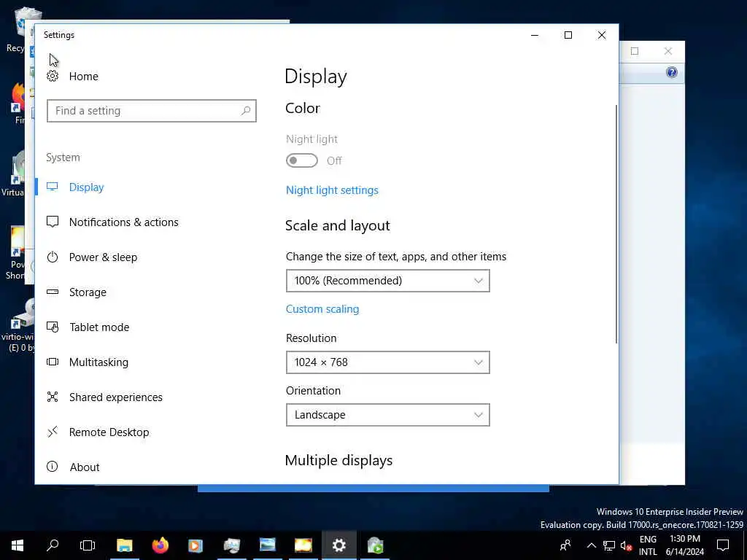Open Power & sleep settings
The height and width of the screenshot is (560, 747).
pos(103,257)
